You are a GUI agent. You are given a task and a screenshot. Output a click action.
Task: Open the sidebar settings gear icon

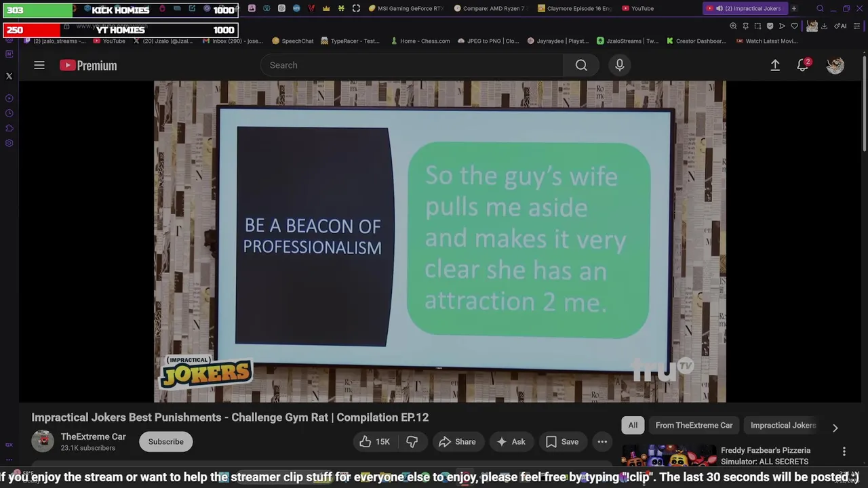coord(9,143)
